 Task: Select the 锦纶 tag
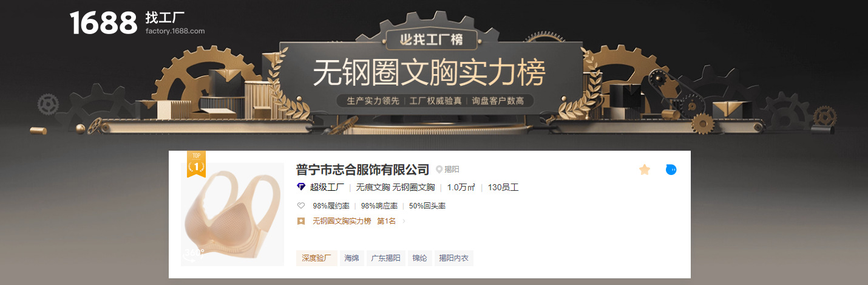point(420,258)
